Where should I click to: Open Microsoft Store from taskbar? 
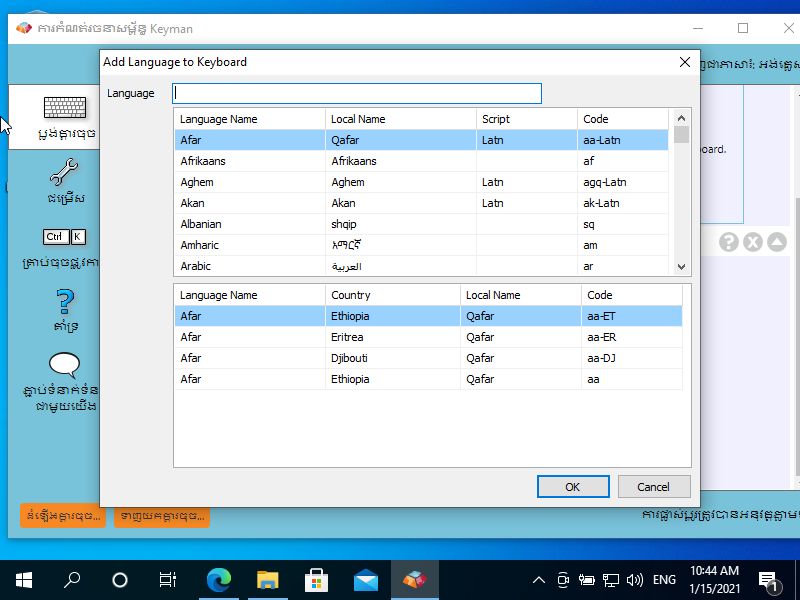click(x=316, y=580)
